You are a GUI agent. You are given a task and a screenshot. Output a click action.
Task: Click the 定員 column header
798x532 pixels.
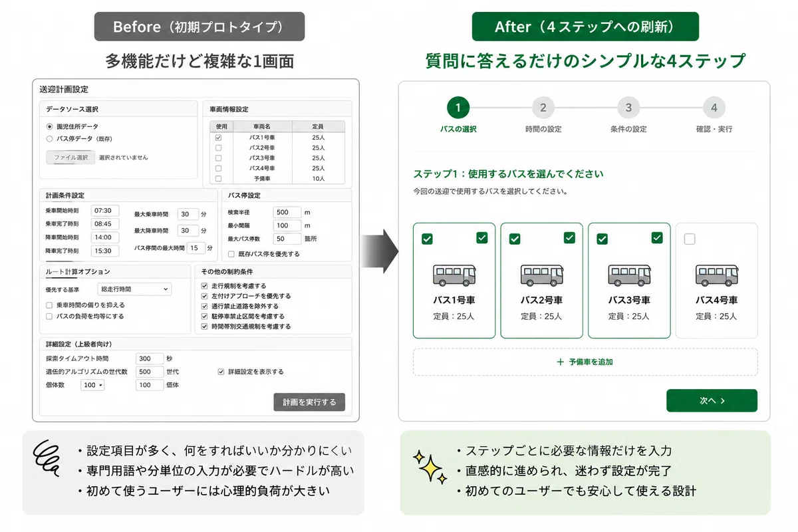(318, 126)
